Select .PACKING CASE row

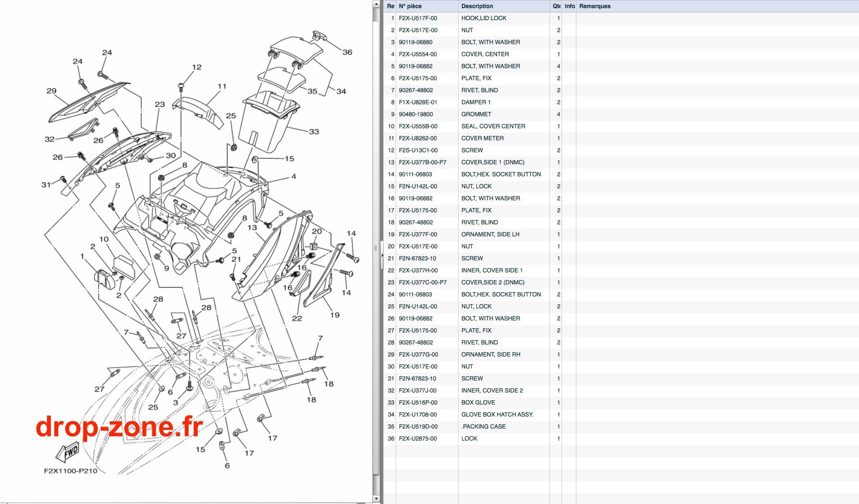pyautogui.click(x=621, y=427)
